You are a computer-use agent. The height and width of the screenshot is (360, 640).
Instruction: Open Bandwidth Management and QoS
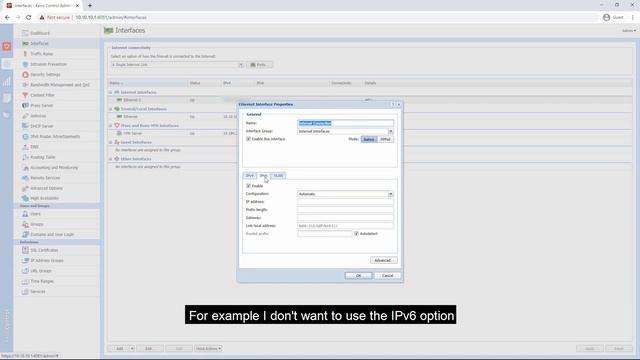pyautogui.click(x=60, y=85)
